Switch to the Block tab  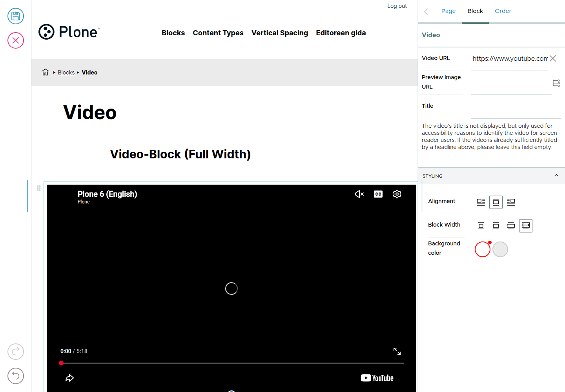click(x=475, y=11)
